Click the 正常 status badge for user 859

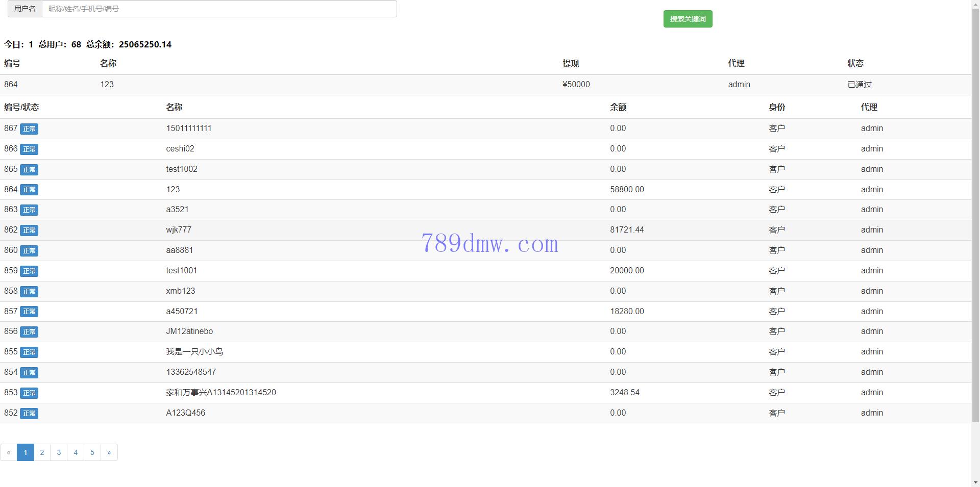point(29,271)
